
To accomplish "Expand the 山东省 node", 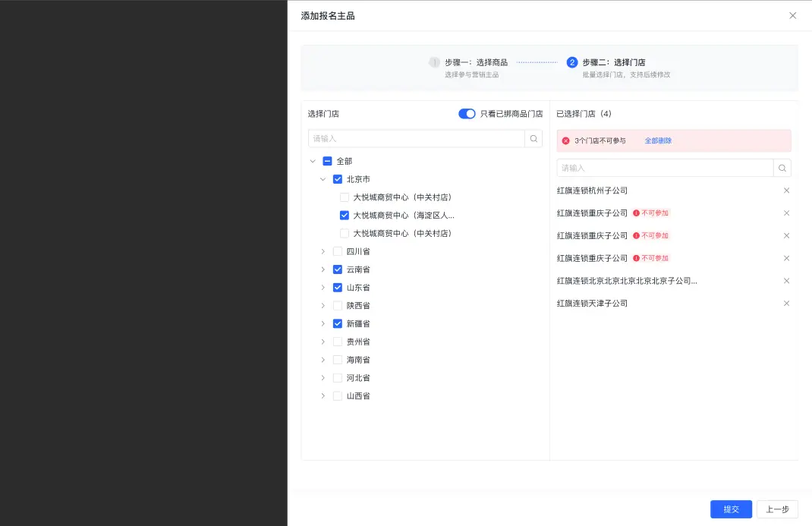I will (323, 288).
